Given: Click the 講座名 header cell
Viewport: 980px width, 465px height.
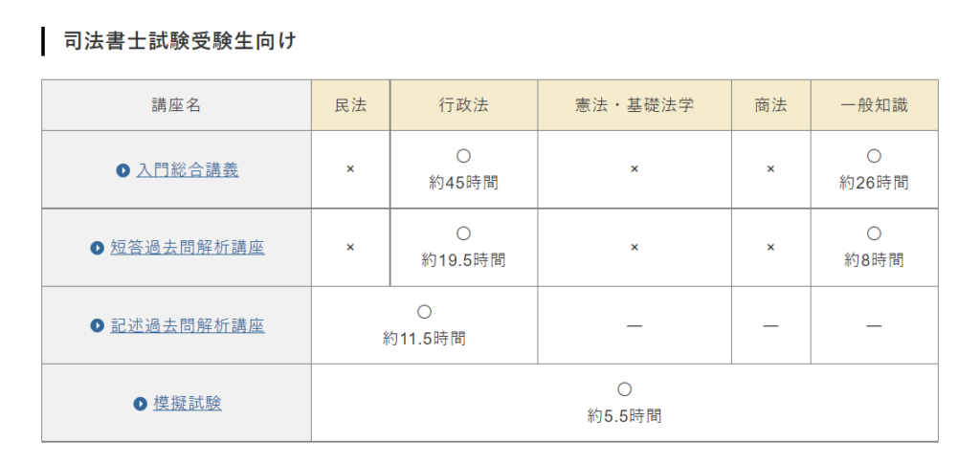Looking at the screenshot, I should (176, 105).
